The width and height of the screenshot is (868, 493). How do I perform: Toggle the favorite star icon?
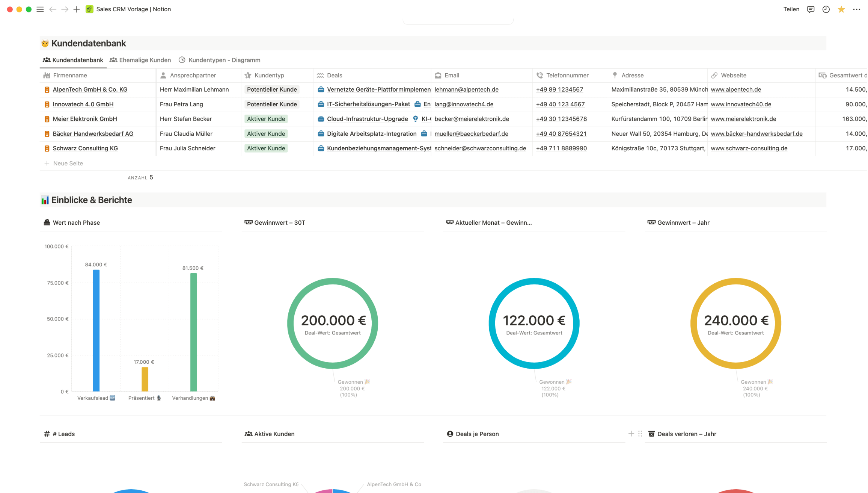pyautogui.click(x=841, y=9)
